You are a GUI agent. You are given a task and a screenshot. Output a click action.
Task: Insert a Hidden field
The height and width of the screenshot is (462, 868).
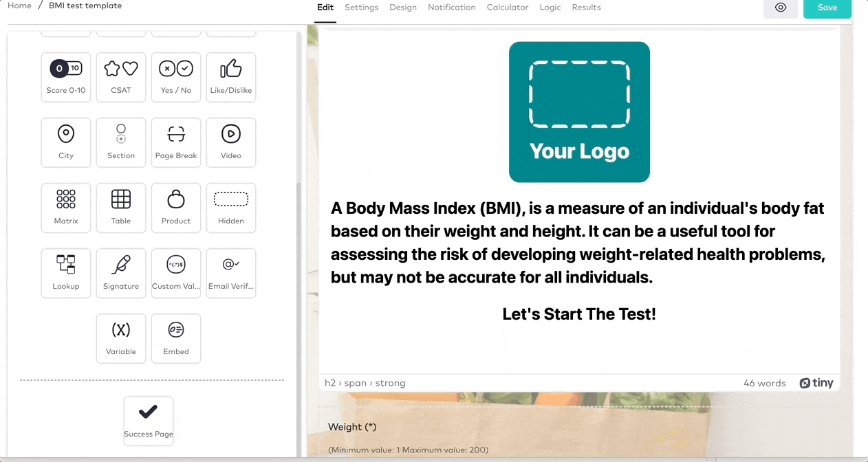pyautogui.click(x=231, y=208)
